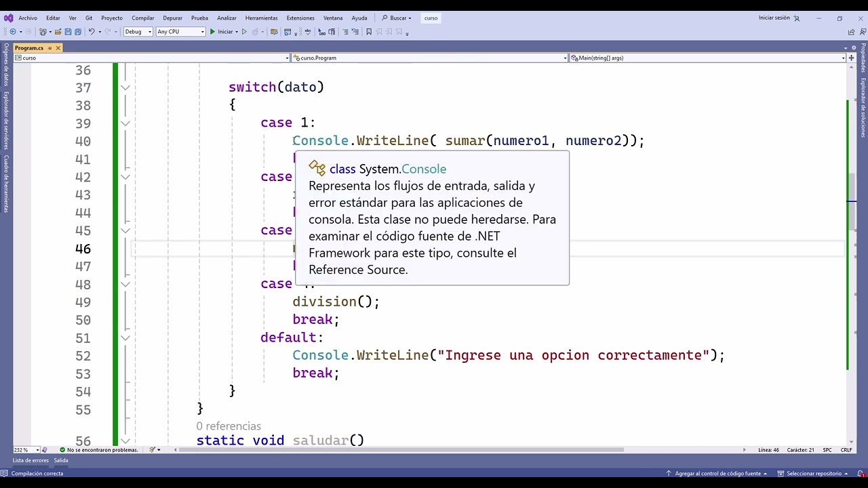Collapse the switch(dato) block on line 37
The image size is (868, 488).
click(125, 87)
